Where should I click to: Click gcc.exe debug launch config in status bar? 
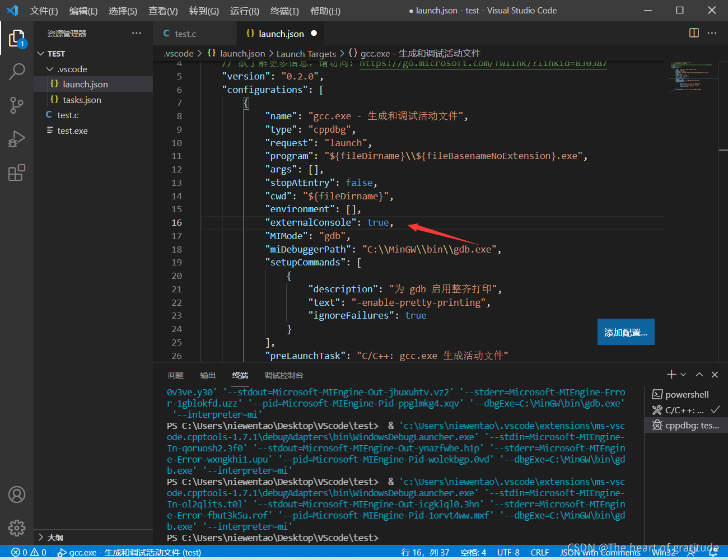[129, 552]
